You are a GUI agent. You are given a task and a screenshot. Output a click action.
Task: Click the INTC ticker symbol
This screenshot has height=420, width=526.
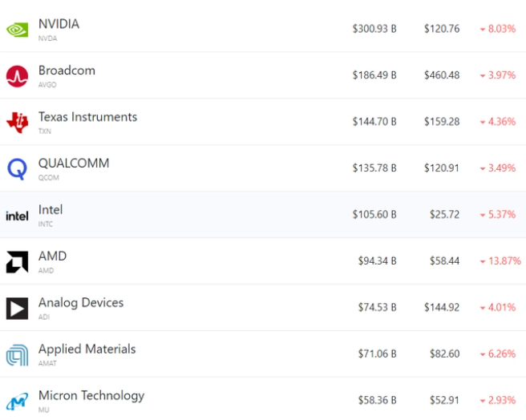pyautogui.click(x=47, y=224)
